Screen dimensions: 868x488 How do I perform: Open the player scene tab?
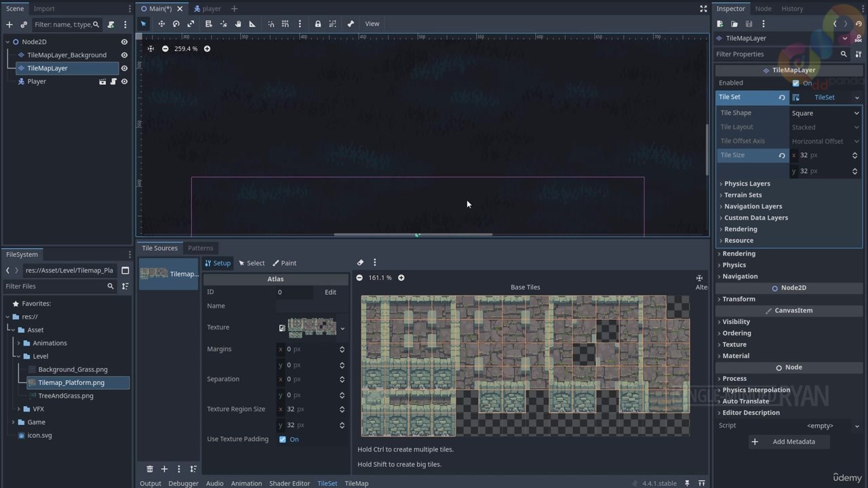pyautogui.click(x=208, y=9)
